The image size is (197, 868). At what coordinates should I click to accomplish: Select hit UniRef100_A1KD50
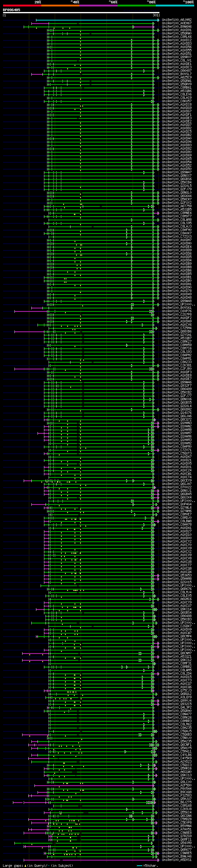tap(177, 169)
